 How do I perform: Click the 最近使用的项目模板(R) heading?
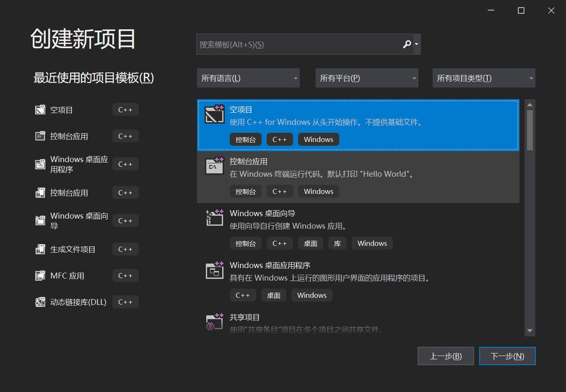pos(94,78)
